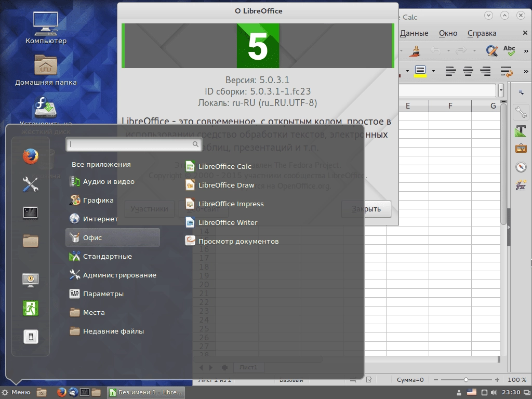This screenshot has height=399, width=532.
Task: Launch LibreOffice Draw from the menu
Action: [x=220, y=185]
